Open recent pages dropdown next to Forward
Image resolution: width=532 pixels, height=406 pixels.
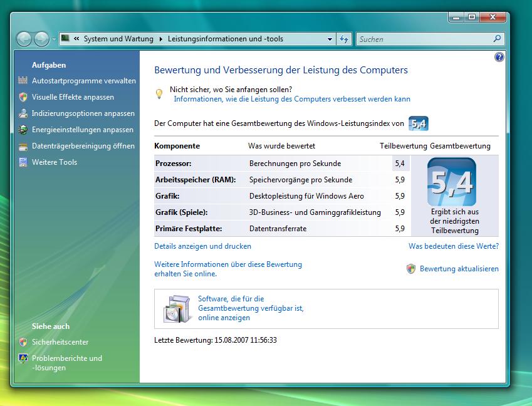tap(54, 39)
